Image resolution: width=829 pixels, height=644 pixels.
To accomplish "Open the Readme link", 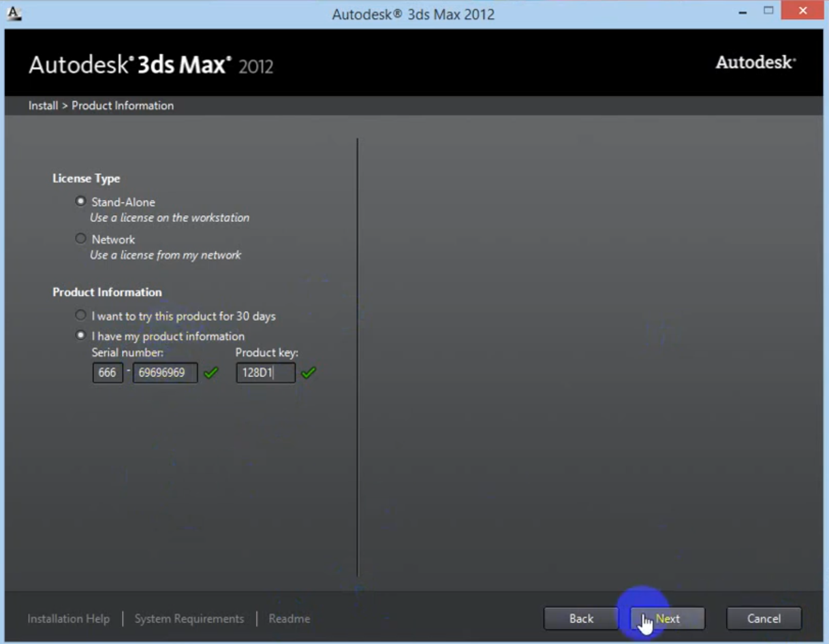I will pos(289,619).
